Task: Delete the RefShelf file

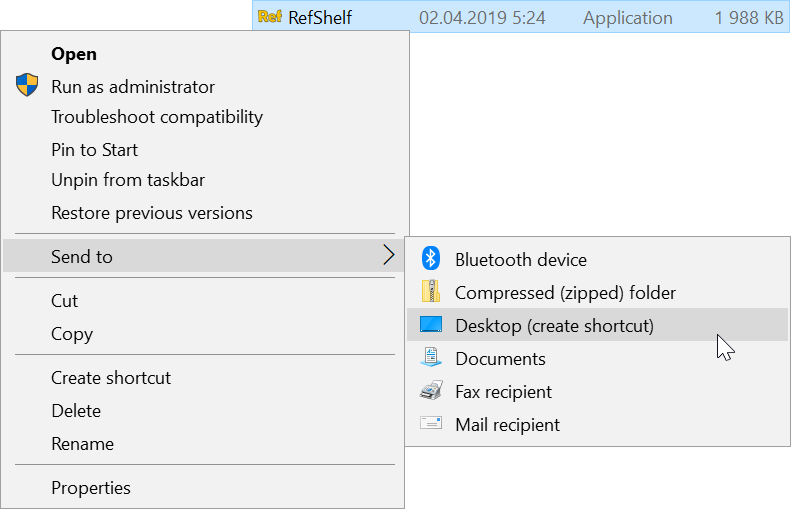Action: coord(75,411)
